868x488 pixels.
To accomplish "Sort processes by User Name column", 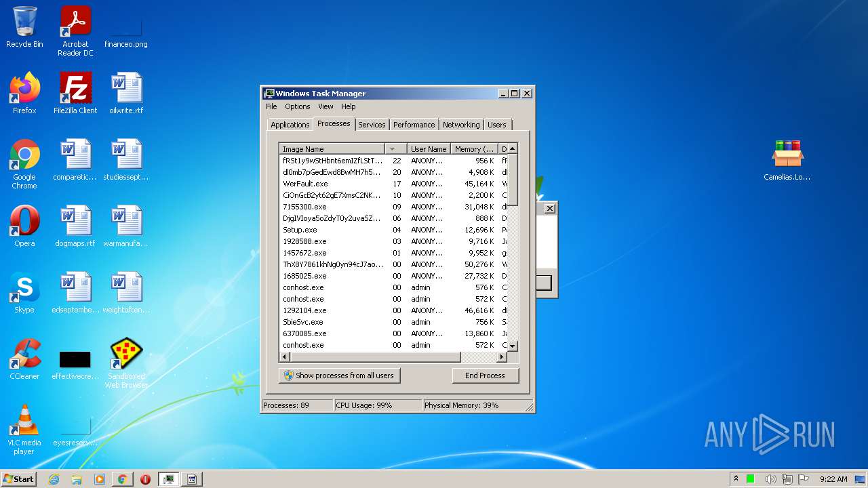I will tap(429, 149).
